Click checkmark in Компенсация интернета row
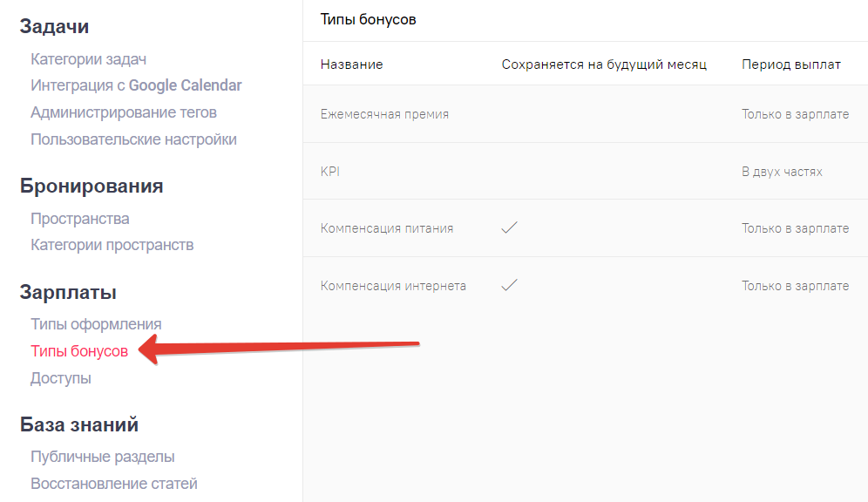868x502 pixels. [x=510, y=285]
